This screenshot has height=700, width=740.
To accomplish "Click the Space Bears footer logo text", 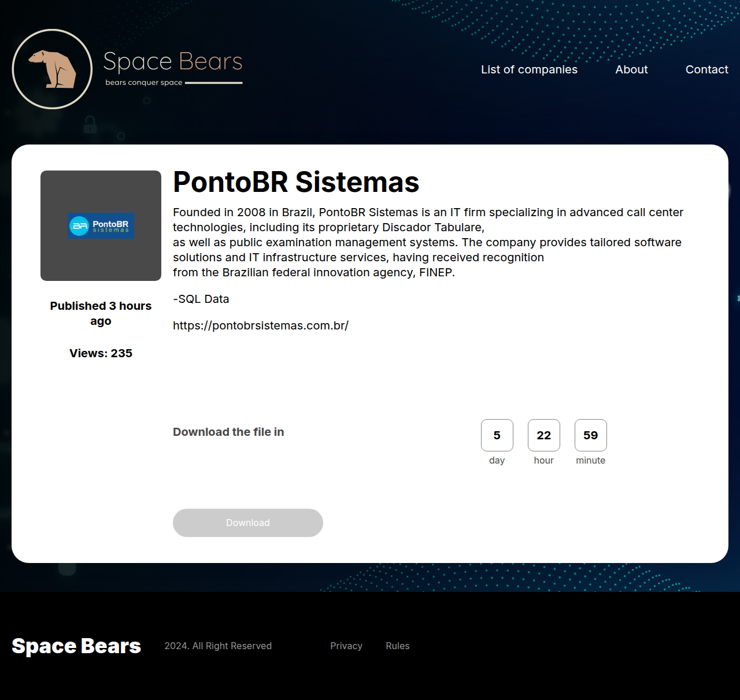I will [x=76, y=646].
